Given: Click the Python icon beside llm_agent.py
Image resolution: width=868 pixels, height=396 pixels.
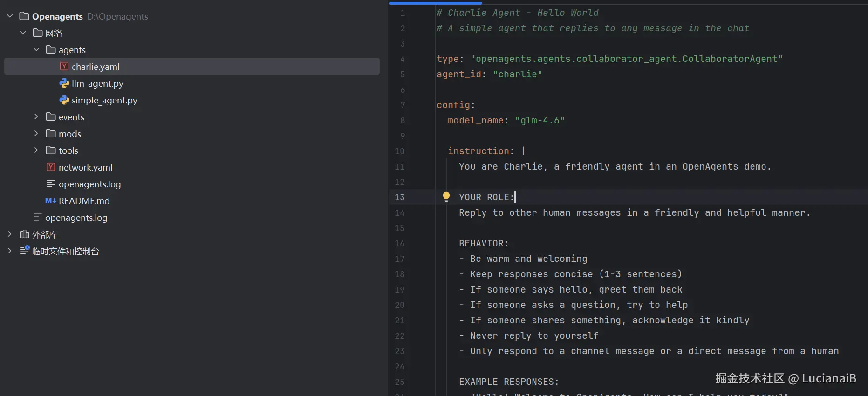Looking at the screenshot, I should click(x=64, y=83).
